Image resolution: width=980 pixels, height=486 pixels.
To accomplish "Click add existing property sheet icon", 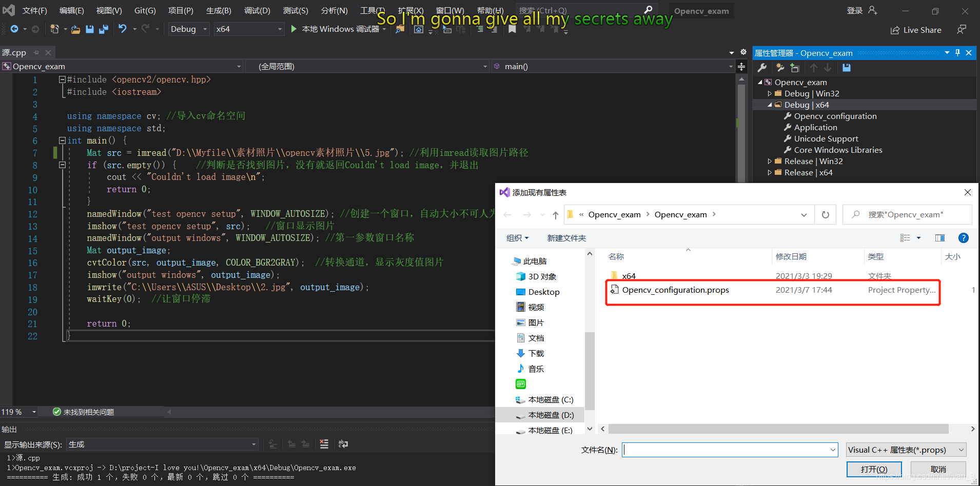I will click(795, 68).
